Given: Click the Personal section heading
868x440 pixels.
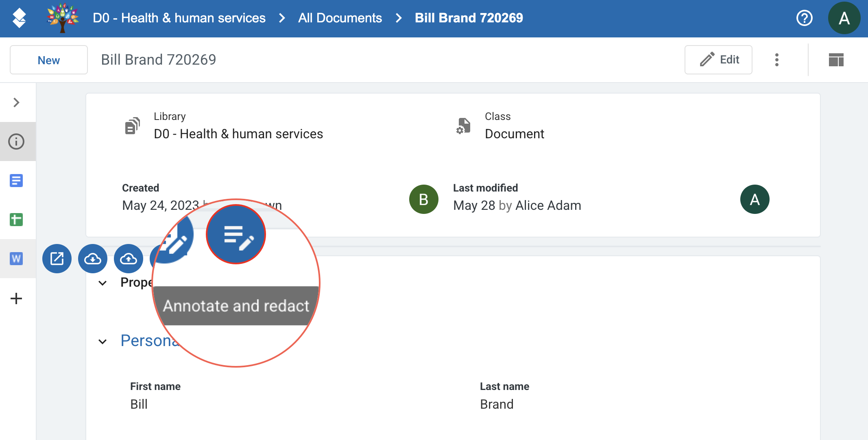Looking at the screenshot, I should click(150, 341).
